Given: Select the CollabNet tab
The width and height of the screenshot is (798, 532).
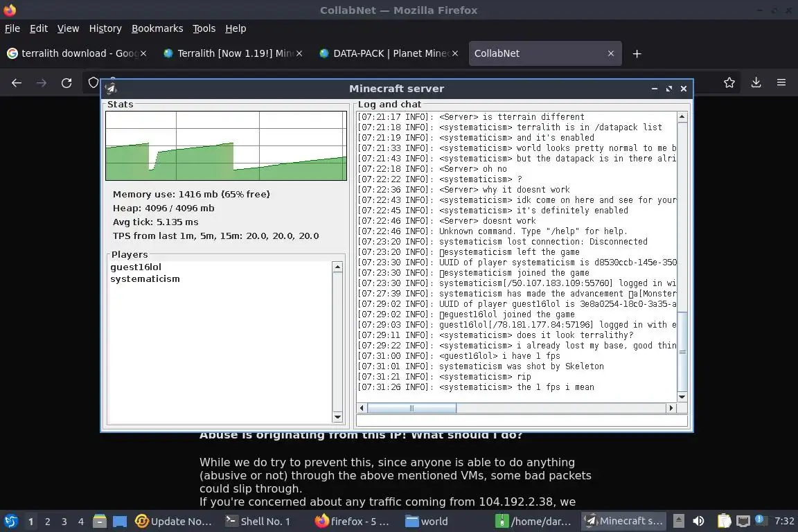Looking at the screenshot, I should click(x=544, y=53).
